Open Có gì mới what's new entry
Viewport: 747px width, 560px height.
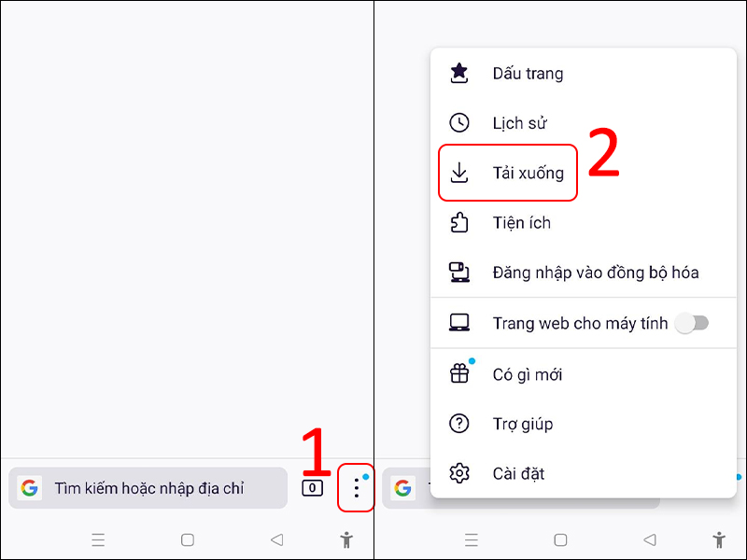[583, 375]
